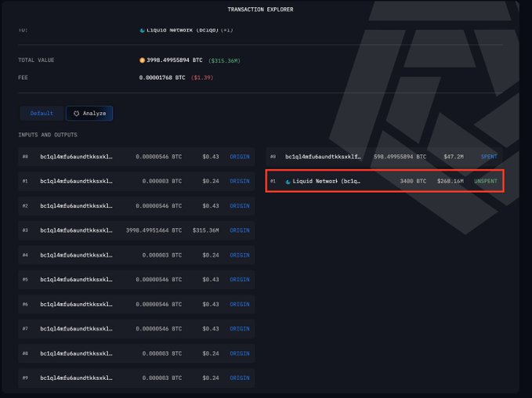The image size is (532, 398).
Task: Click the Fee label
Action: (23, 78)
